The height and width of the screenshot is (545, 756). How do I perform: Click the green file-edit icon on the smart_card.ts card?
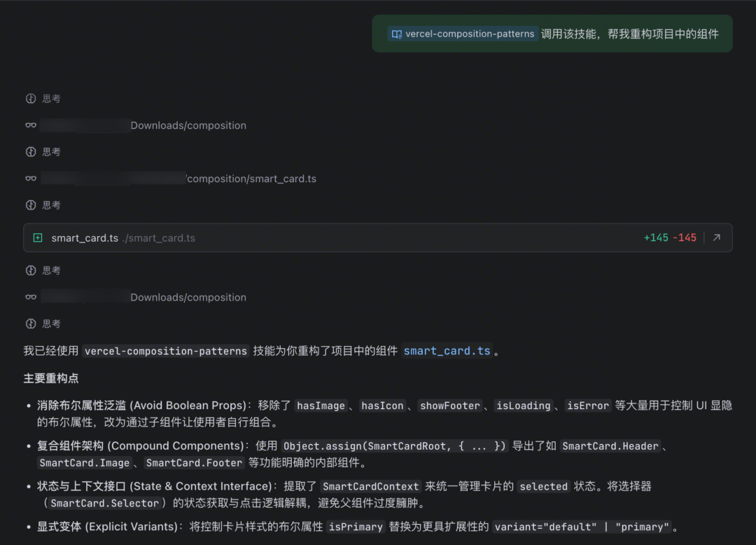coord(38,237)
